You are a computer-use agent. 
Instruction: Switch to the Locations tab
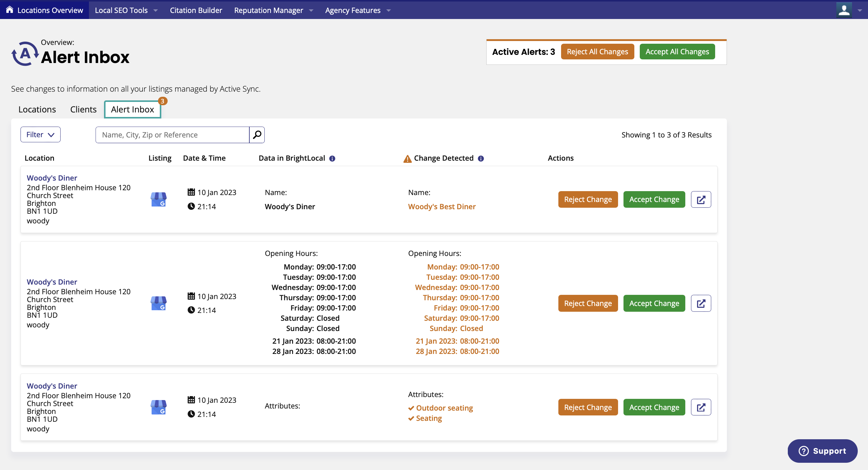point(37,109)
